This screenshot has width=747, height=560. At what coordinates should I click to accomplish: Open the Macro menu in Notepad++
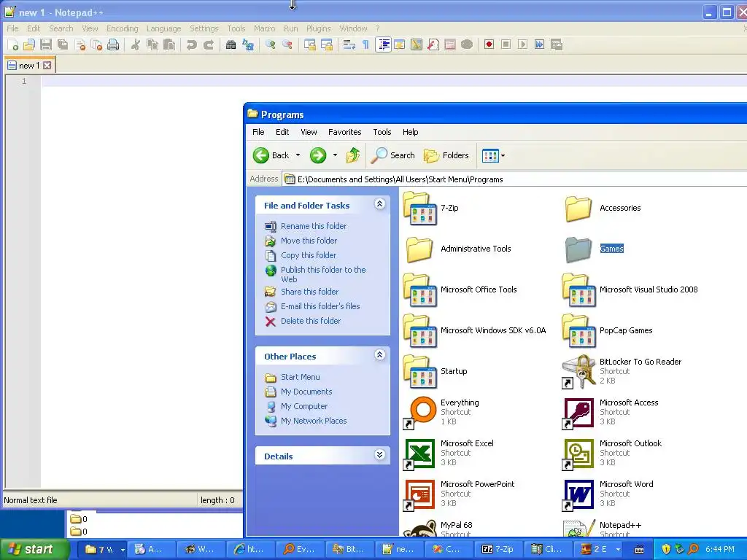pos(264,28)
